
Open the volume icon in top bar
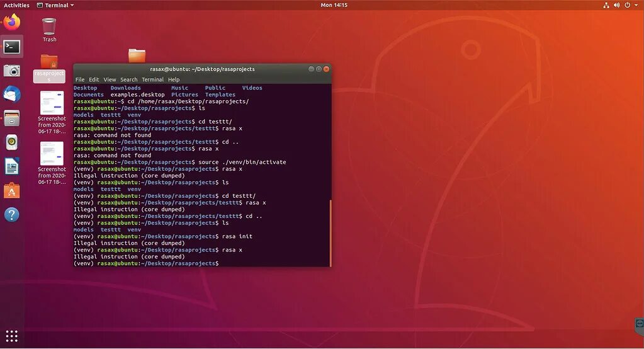point(616,5)
